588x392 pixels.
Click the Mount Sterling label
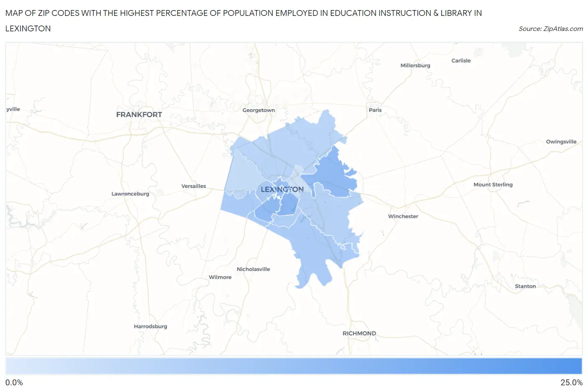(x=493, y=184)
